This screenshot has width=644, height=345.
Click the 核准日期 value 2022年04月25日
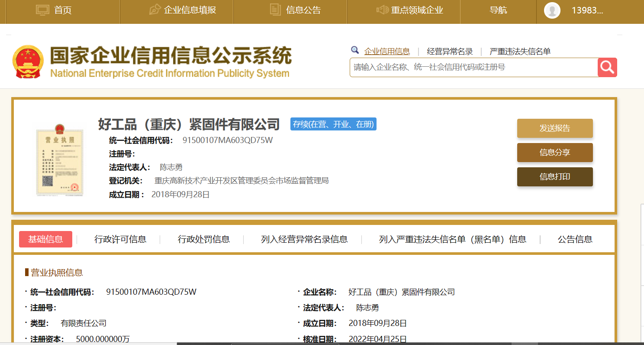378,339
